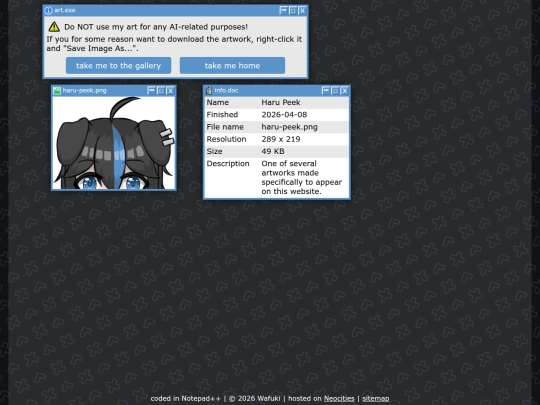
Task: Click 'coded in Notepad++' footer text
Action: coord(185,398)
